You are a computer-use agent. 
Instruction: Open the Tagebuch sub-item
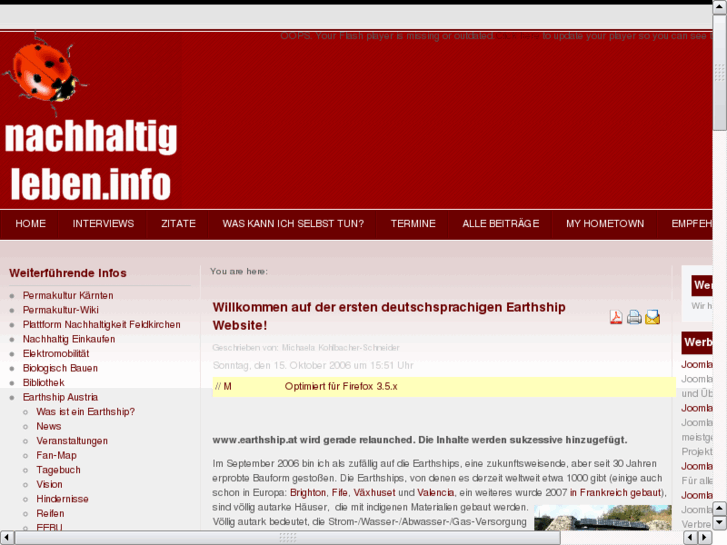click(x=58, y=470)
